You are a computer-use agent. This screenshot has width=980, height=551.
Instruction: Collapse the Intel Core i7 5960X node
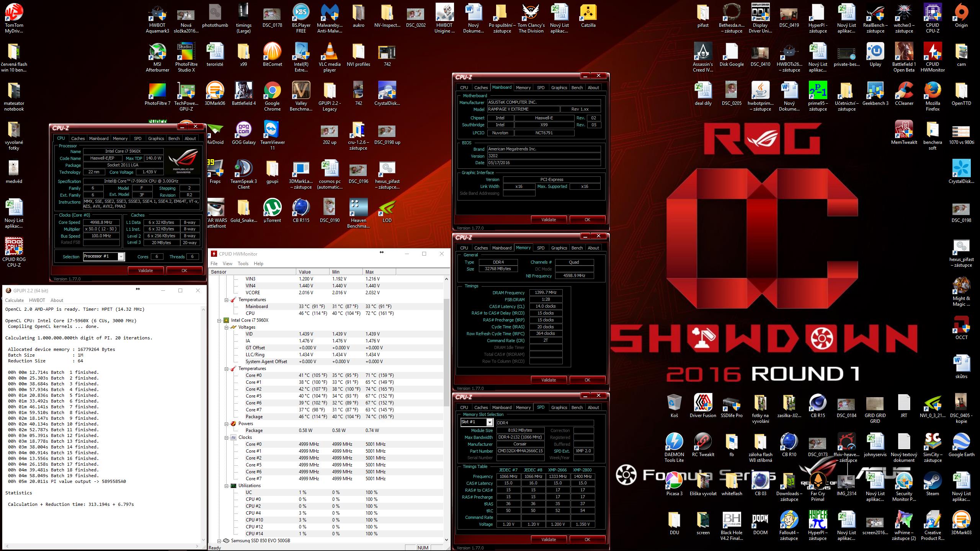click(219, 320)
